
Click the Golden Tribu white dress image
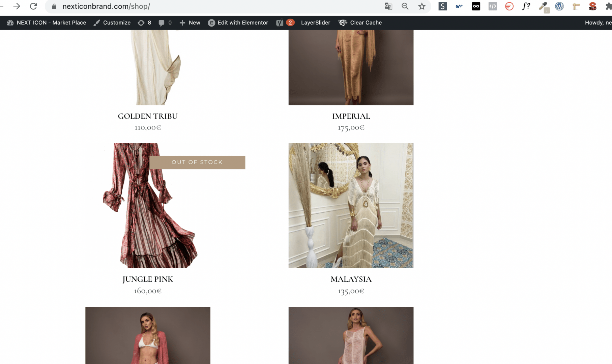click(148, 67)
